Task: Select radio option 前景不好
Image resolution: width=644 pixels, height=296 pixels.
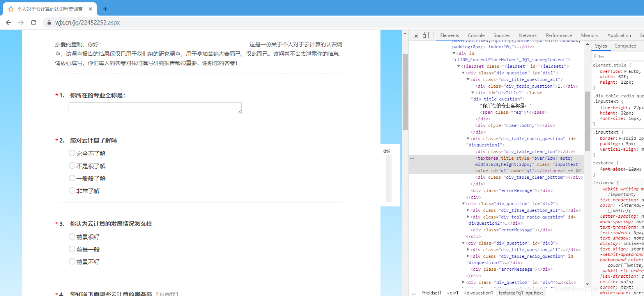Action: [x=72, y=261]
